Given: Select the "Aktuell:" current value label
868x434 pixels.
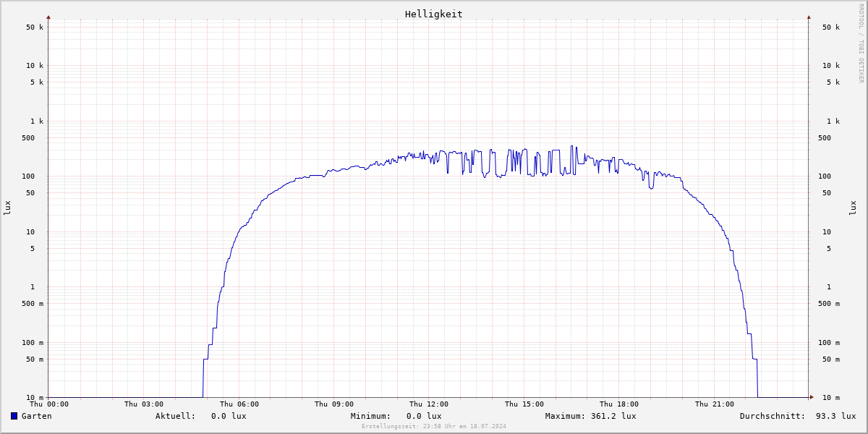Looking at the screenshot, I should (176, 416).
